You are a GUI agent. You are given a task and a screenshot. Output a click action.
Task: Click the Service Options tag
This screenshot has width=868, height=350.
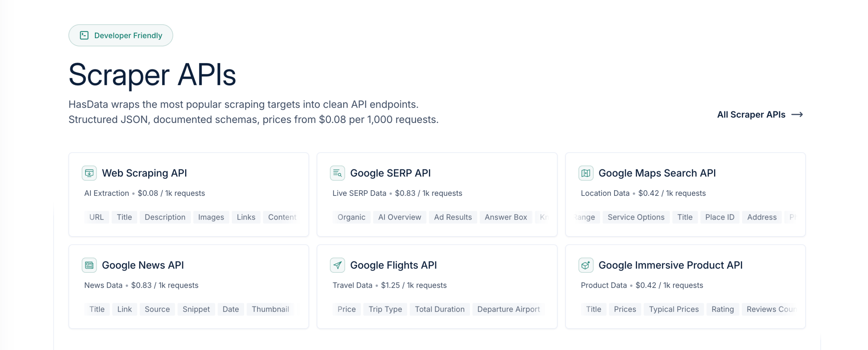[x=636, y=217]
